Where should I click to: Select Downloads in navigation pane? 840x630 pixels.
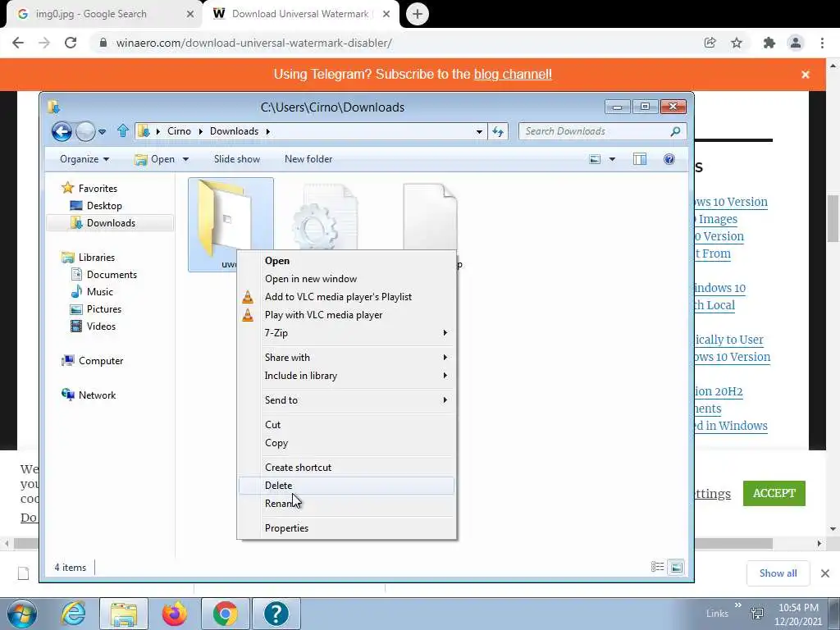[110, 223]
